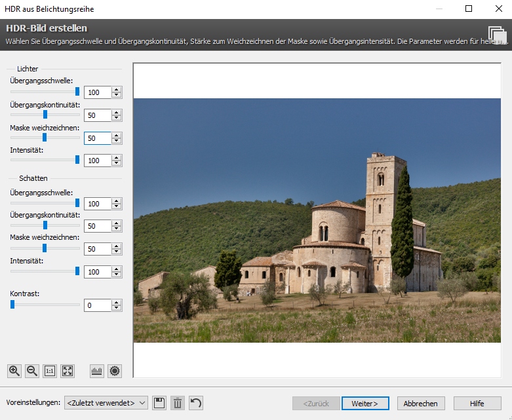Click the Abbrechen button

[x=421, y=404]
